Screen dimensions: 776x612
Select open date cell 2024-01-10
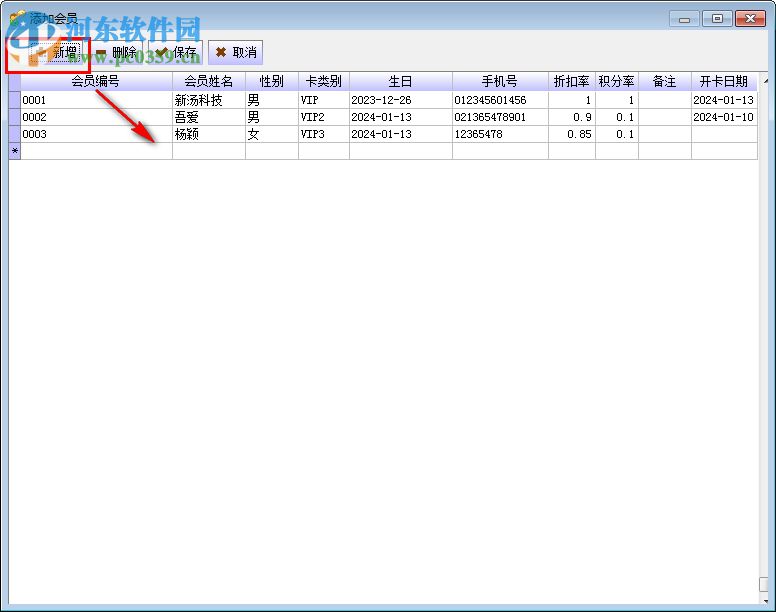pyautogui.click(x=724, y=117)
